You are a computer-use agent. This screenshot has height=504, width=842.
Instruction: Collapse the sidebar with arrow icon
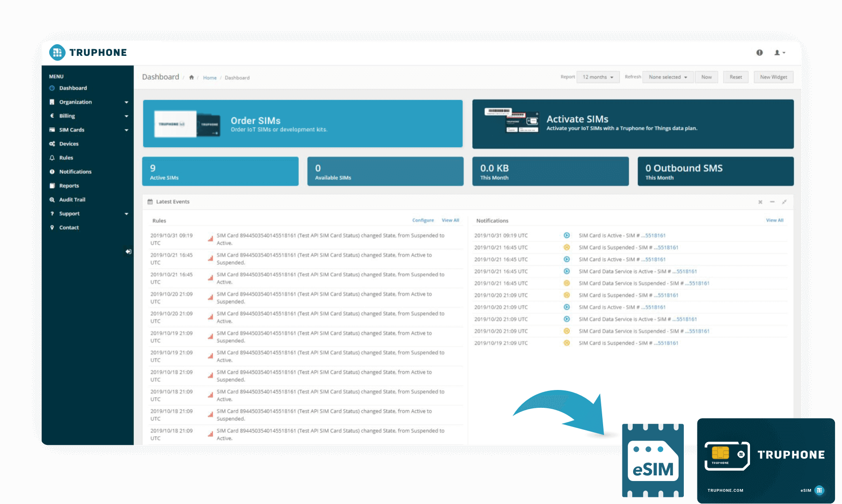tap(129, 252)
